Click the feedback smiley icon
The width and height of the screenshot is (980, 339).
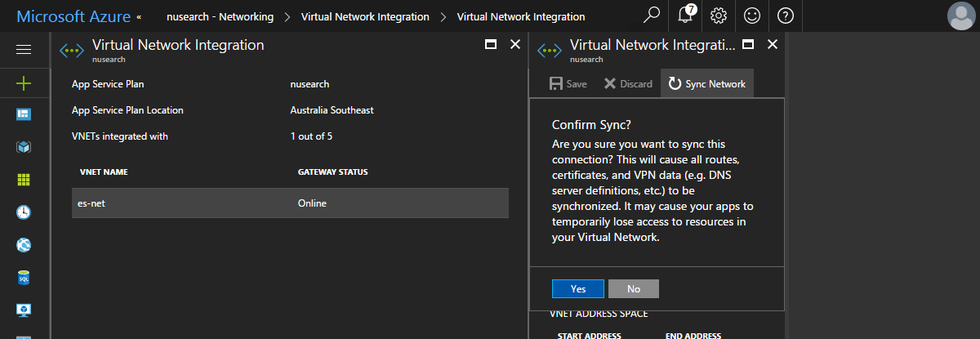tap(751, 16)
